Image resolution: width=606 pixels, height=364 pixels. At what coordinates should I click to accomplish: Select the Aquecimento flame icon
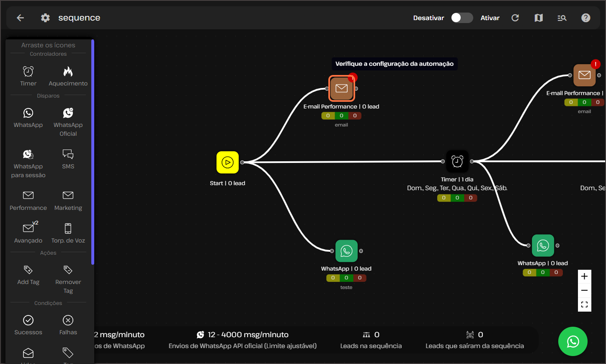(x=68, y=71)
